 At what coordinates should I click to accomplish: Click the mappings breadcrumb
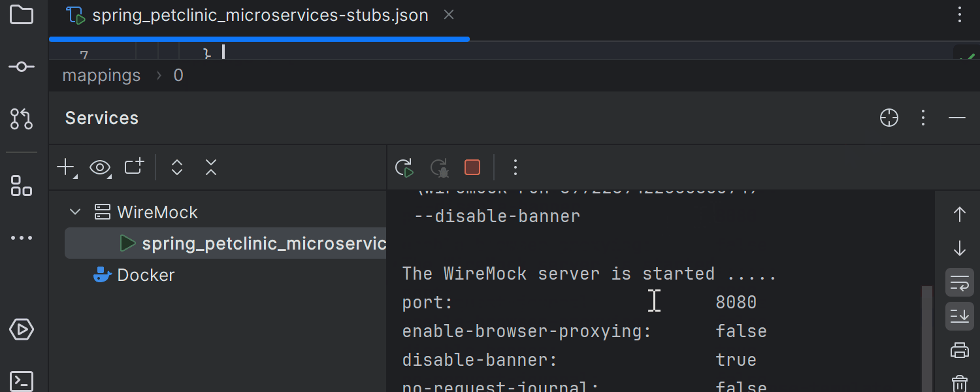(x=101, y=76)
